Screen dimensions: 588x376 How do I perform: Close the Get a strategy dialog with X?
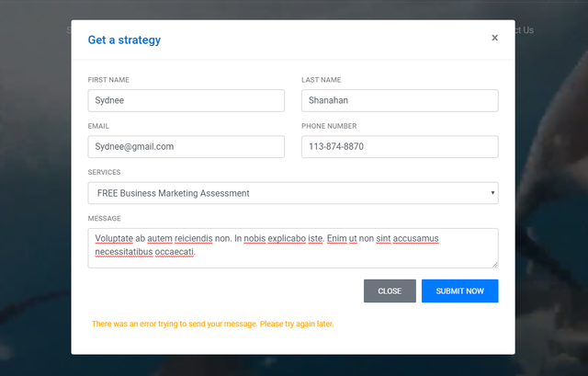(494, 38)
